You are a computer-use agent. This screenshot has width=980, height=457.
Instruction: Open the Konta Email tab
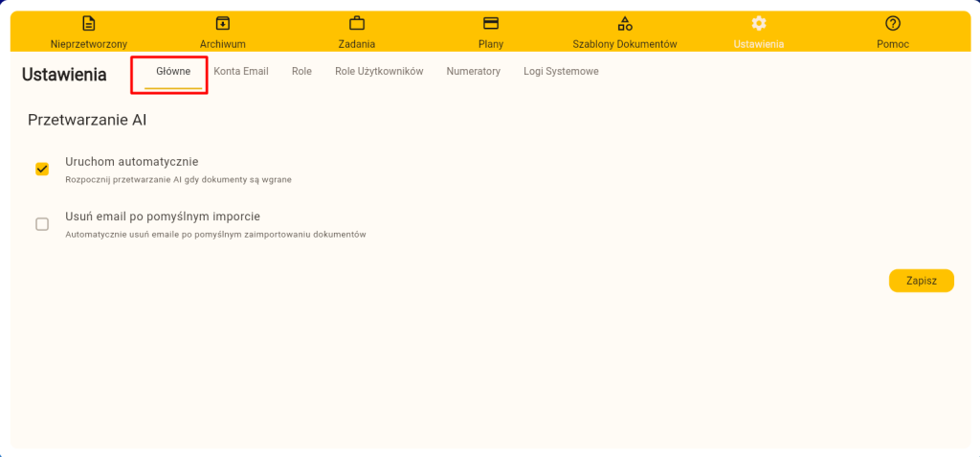coord(241,72)
